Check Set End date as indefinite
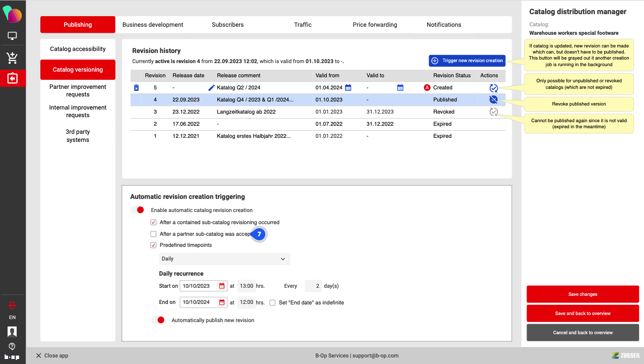This screenshot has width=644, height=364. [x=272, y=303]
